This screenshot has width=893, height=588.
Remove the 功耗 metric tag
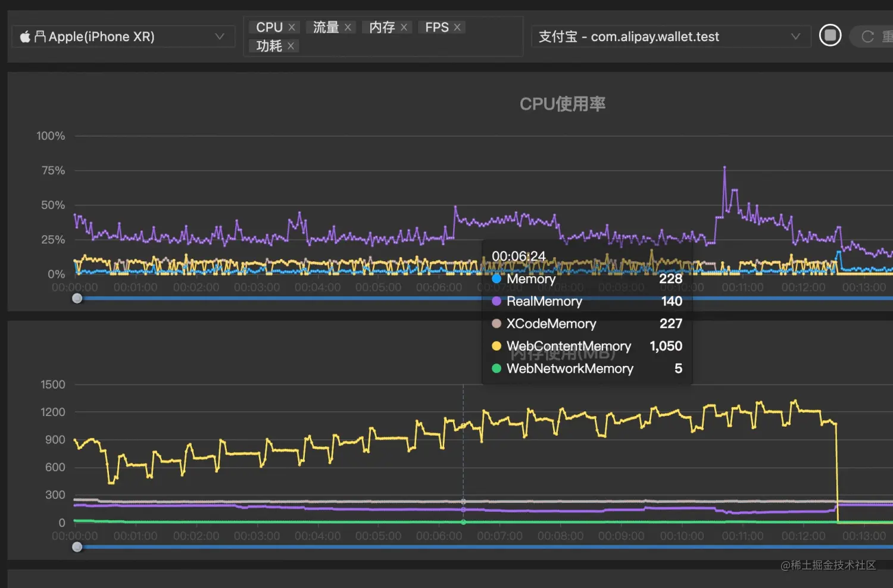291,46
